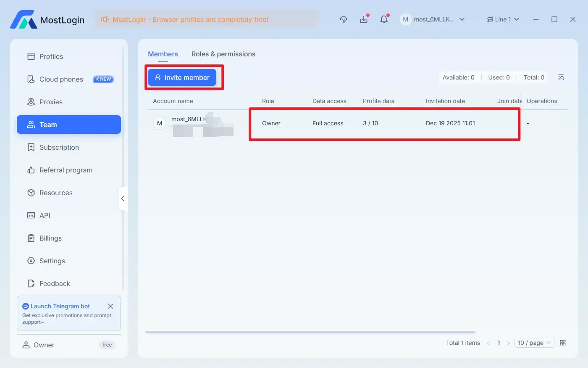Open Subscription page from sidebar
Screen dimensions: 588x368
click(59, 147)
